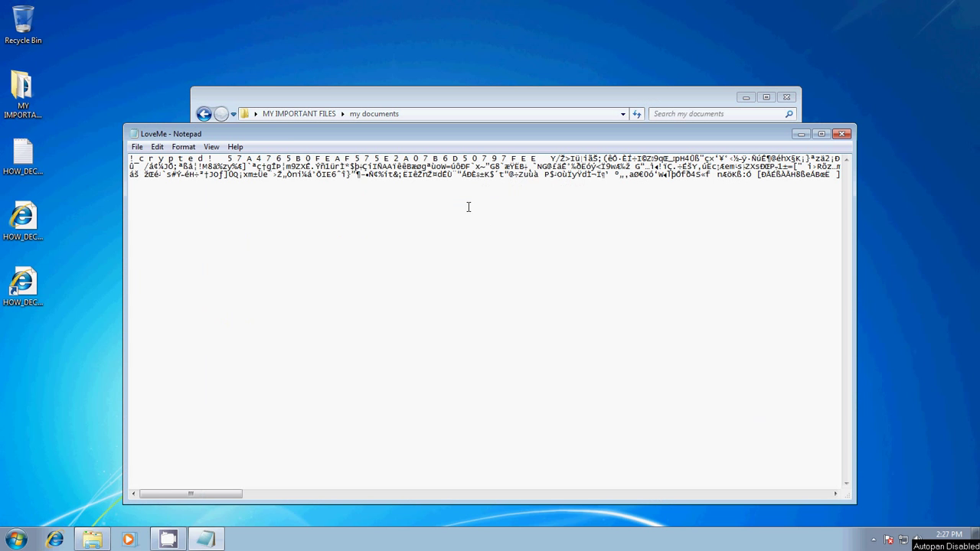Launch Internet Explorer from the taskbar
Viewport: 980px width, 551px height.
click(55, 540)
